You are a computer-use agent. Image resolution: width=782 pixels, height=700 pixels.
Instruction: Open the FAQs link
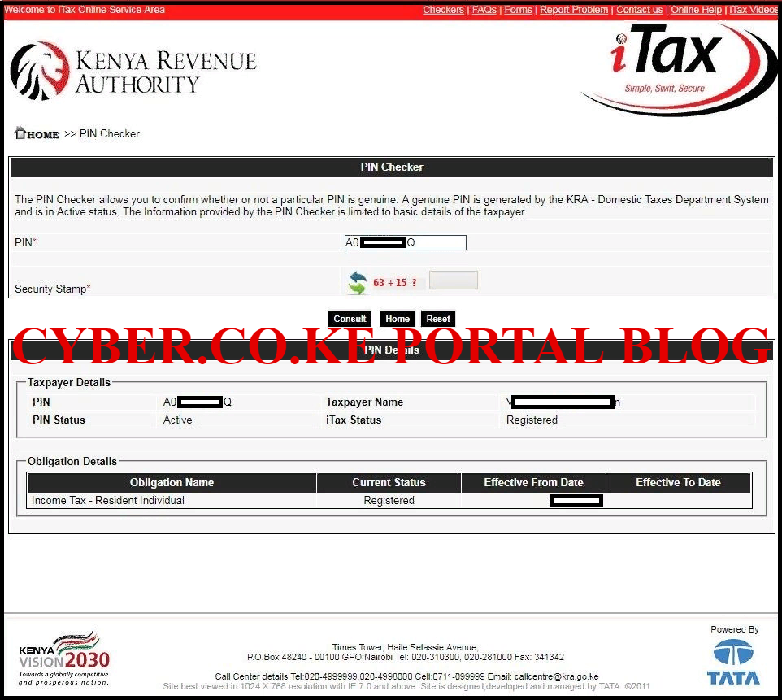484,10
